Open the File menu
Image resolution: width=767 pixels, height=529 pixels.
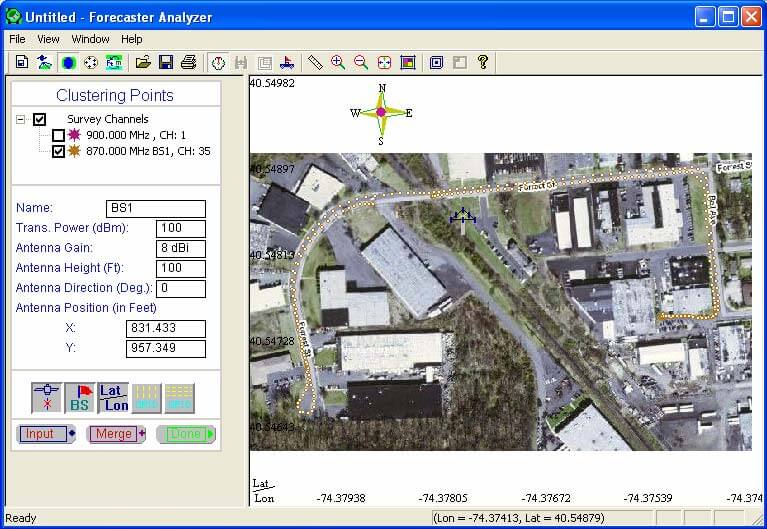point(17,39)
